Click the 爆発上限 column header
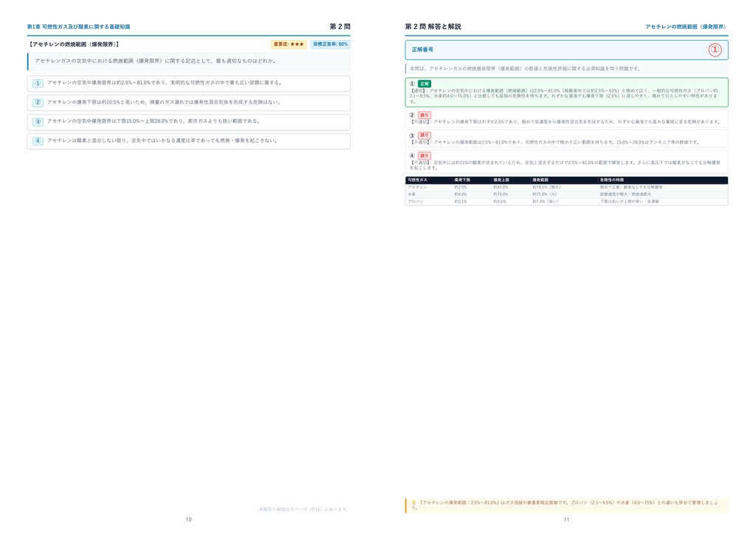 pos(501,180)
